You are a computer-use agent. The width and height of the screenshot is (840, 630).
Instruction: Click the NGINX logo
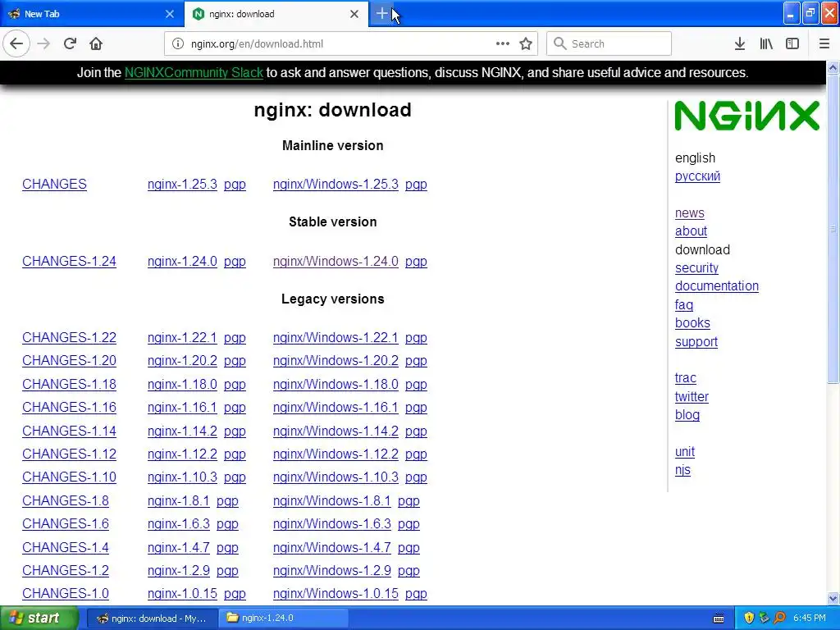(746, 116)
